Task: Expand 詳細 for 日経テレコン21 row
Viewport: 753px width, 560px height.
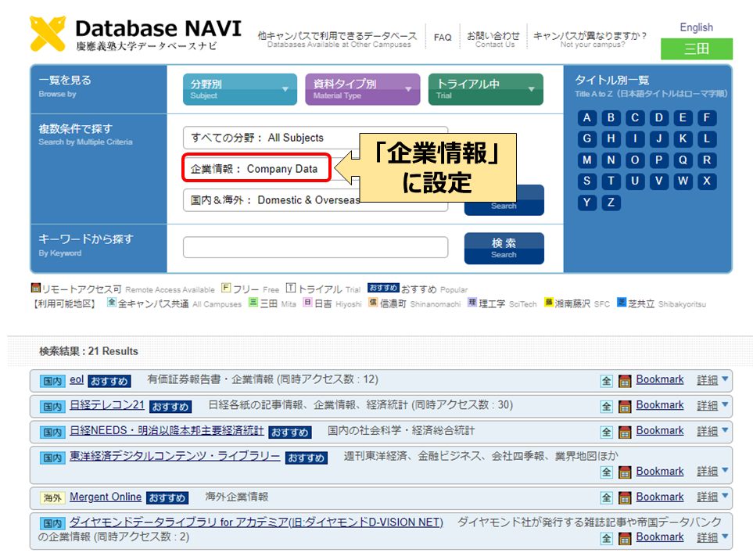Action: point(712,405)
